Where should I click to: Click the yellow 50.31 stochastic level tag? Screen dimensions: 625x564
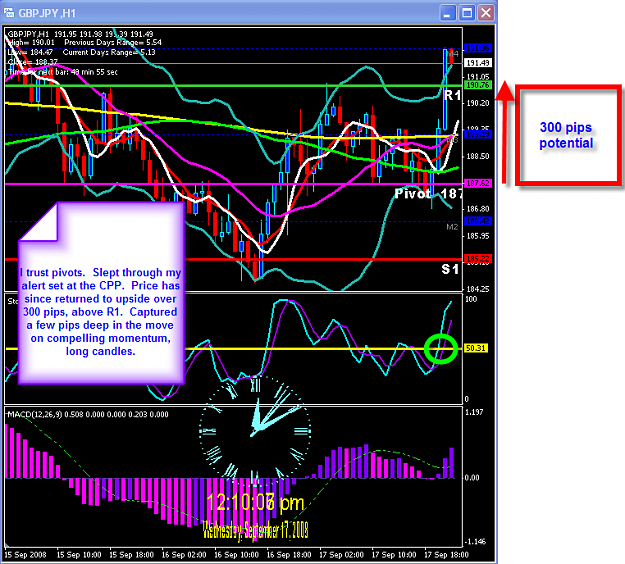476,348
